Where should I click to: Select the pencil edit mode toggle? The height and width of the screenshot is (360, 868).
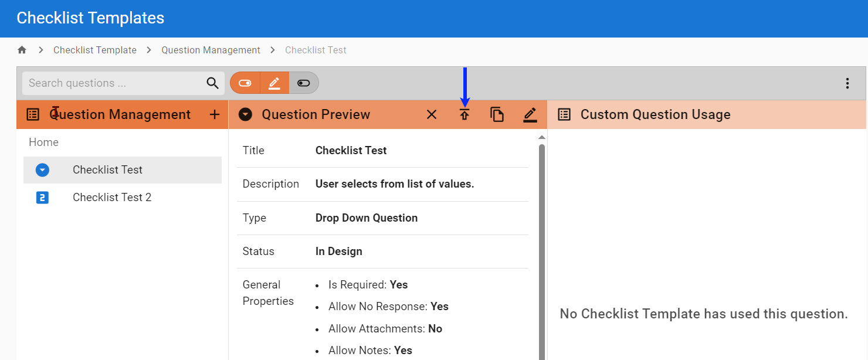[x=274, y=82]
